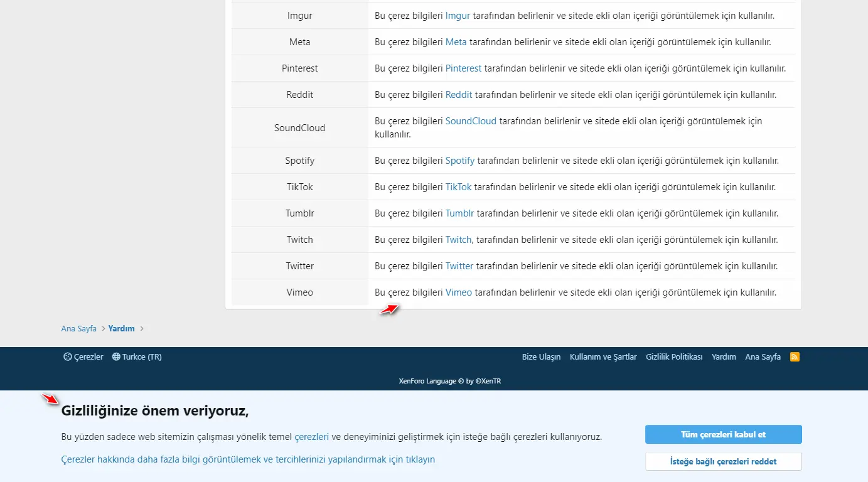Open Yardım in the footer menu
The width and height of the screenshot is (868, 482).
(x=724, y=356)
